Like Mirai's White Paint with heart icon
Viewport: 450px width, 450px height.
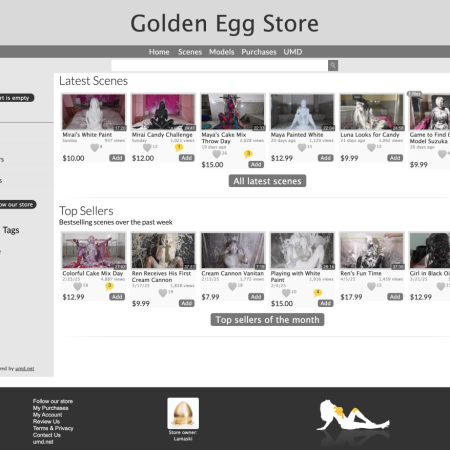pyautogui.click(x=94, y=147)
